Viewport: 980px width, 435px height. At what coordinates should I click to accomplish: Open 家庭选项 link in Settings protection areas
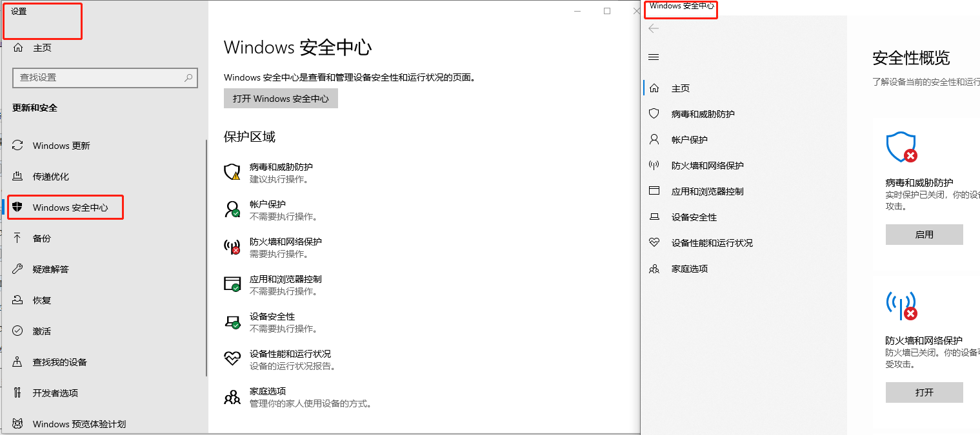[268, 391]
